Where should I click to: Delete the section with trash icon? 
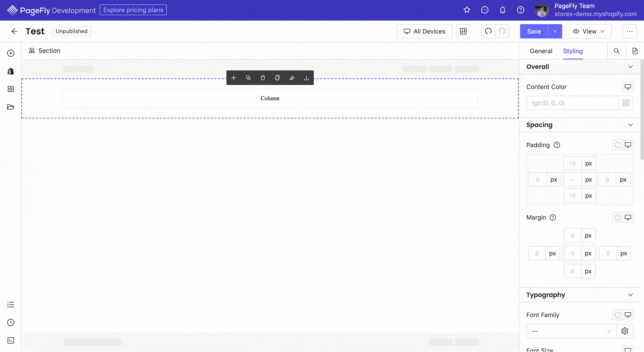[x=263, y=78]
